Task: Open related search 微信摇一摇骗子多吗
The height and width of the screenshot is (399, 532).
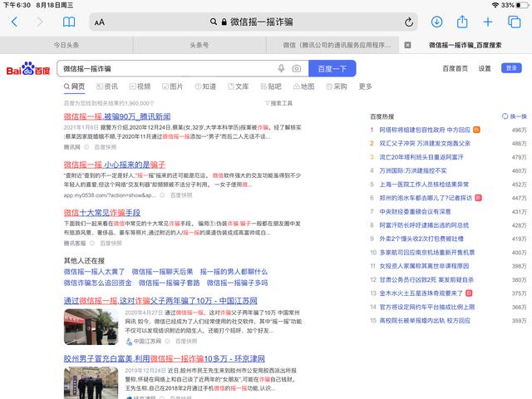Action: (x=237, y=283)
